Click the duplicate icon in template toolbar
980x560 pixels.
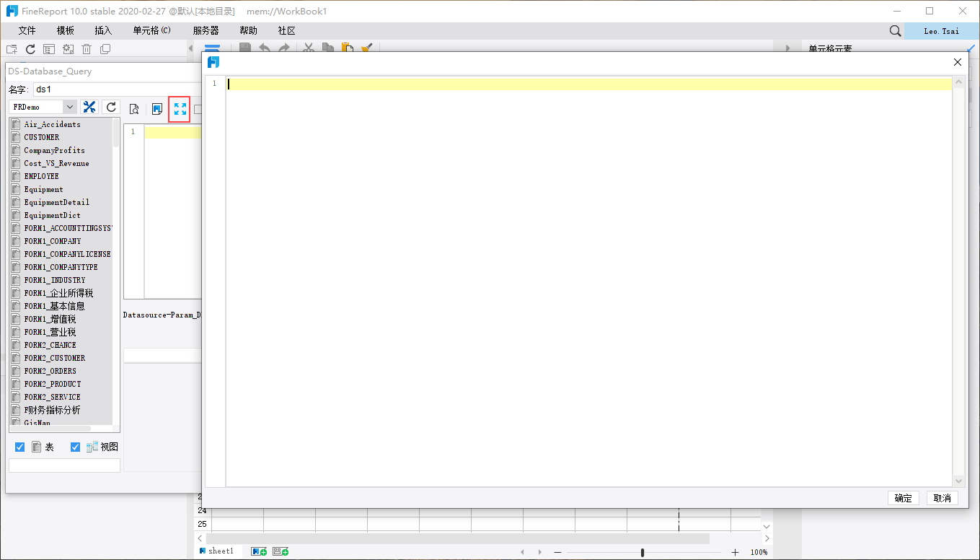point(105,49)
